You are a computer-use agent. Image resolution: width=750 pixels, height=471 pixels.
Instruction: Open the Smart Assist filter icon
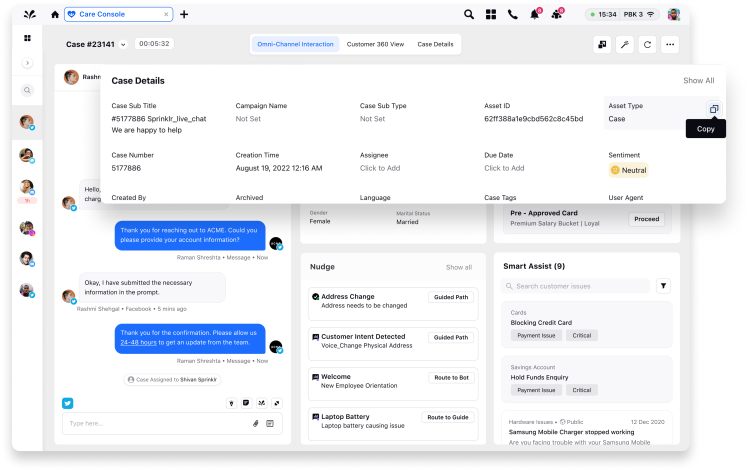tap(663, 286)
